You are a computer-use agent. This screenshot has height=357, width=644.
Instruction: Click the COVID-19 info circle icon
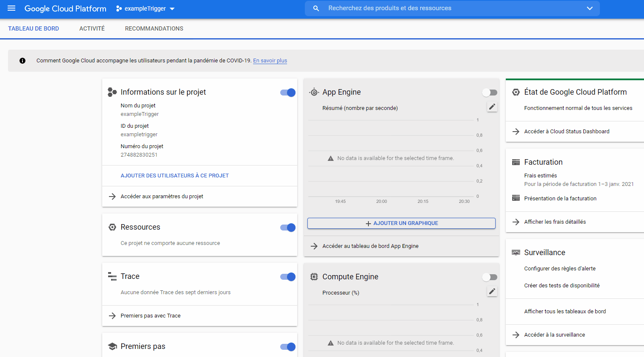22,61
